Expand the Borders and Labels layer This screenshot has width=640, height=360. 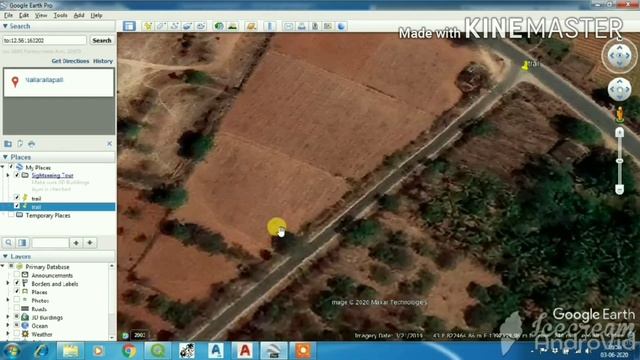pyautogui.click(x=8, y=283)
